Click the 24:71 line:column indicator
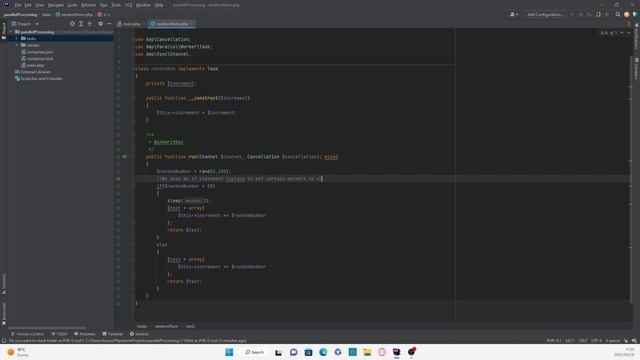Viewport: 640px width, 360px height. tap(570, 340)
